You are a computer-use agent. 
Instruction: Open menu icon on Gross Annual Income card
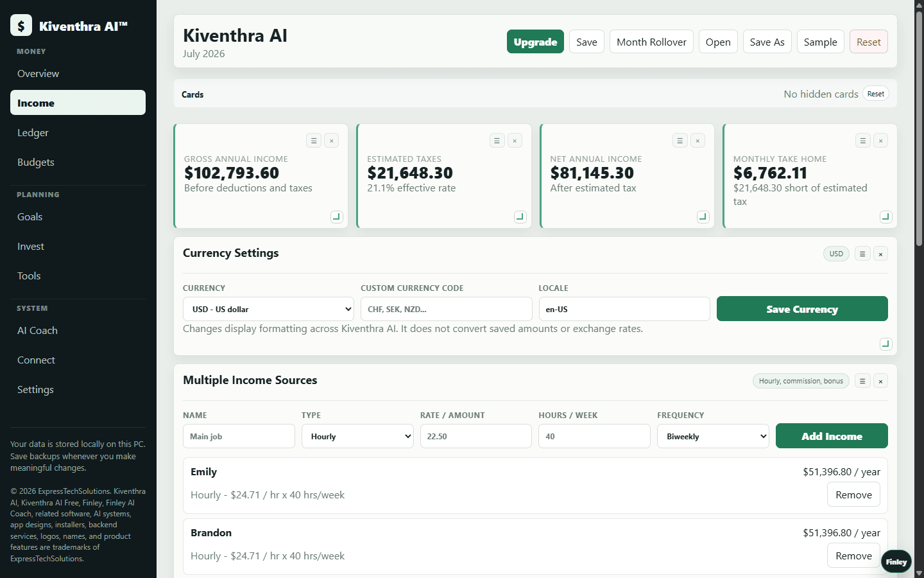pos(314,141)
